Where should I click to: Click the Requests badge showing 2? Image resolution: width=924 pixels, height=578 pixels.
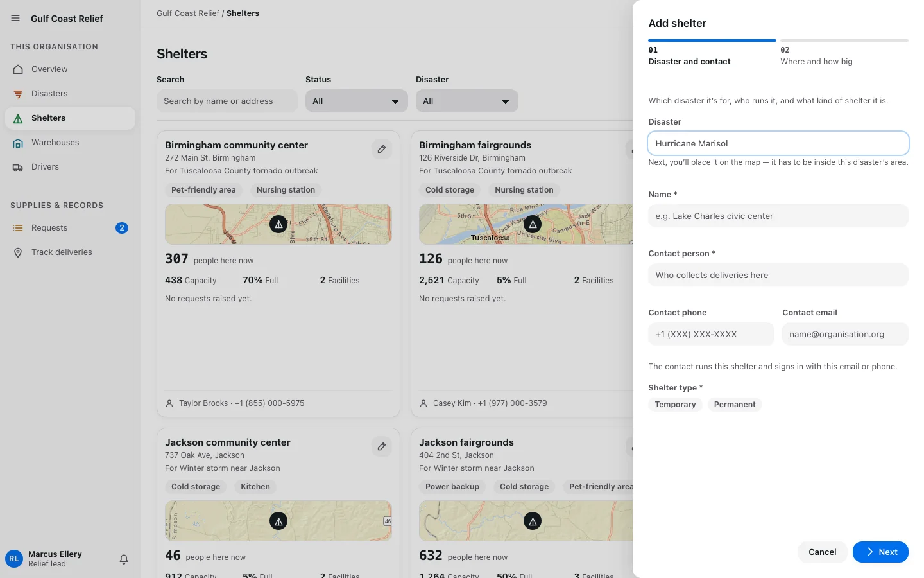(x=122, y=228)
